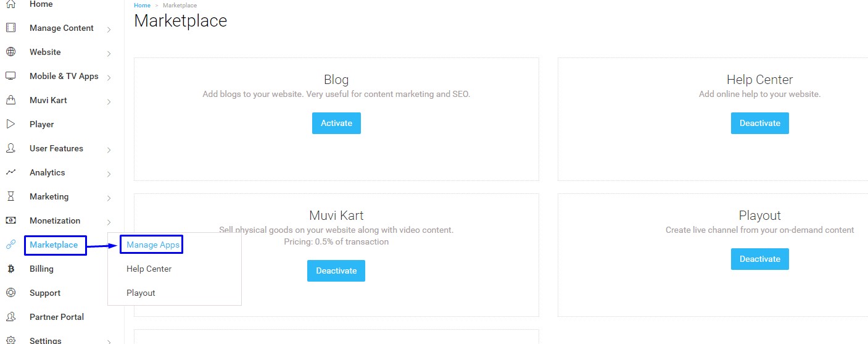Expand the Monetization submenu chevron
The height and width of the screenshot is (344, 868).
109,222
